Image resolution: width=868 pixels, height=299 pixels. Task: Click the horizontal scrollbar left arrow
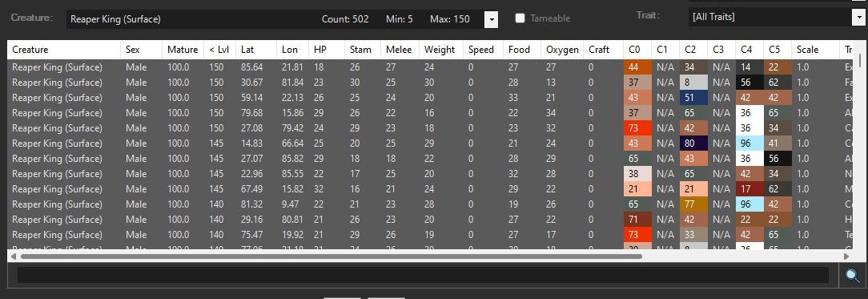point(12,257)
